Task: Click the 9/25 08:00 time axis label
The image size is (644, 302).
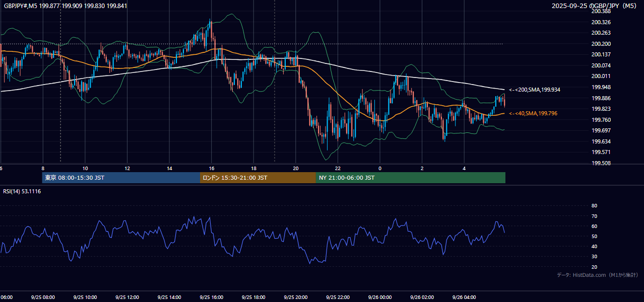Action: pos(43,297)
